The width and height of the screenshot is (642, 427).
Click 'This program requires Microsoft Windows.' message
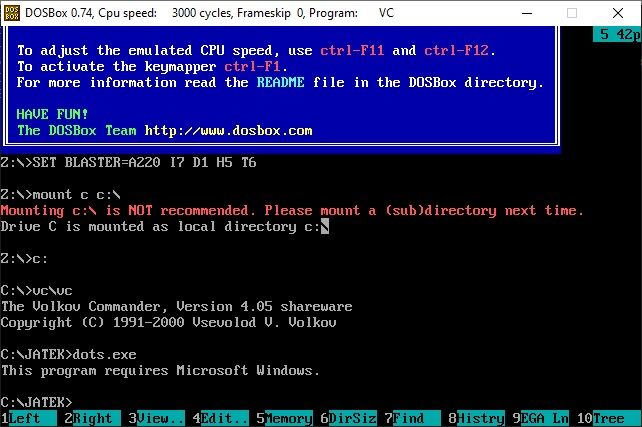(x=160, y=371)
